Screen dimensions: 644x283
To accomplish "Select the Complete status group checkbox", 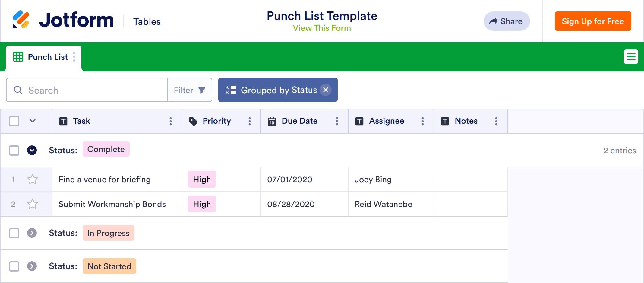I will pyautogui.click(x=14, y=150).
